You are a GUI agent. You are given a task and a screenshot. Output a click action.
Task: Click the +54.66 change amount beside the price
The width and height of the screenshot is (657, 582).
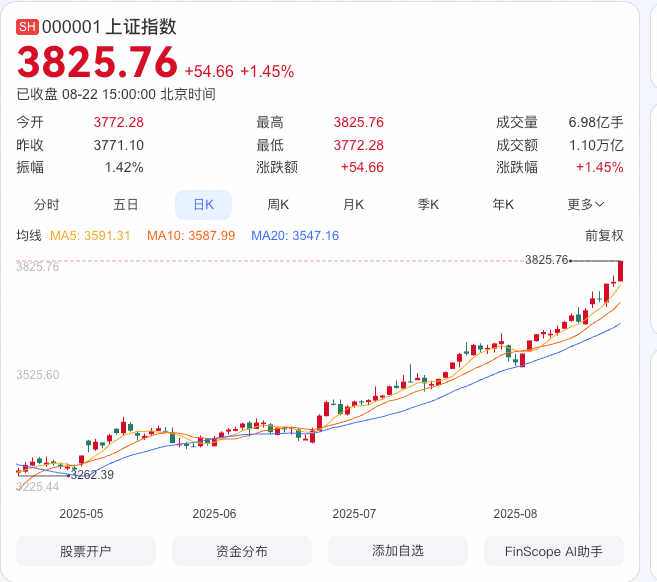click(x=209, y=72)
